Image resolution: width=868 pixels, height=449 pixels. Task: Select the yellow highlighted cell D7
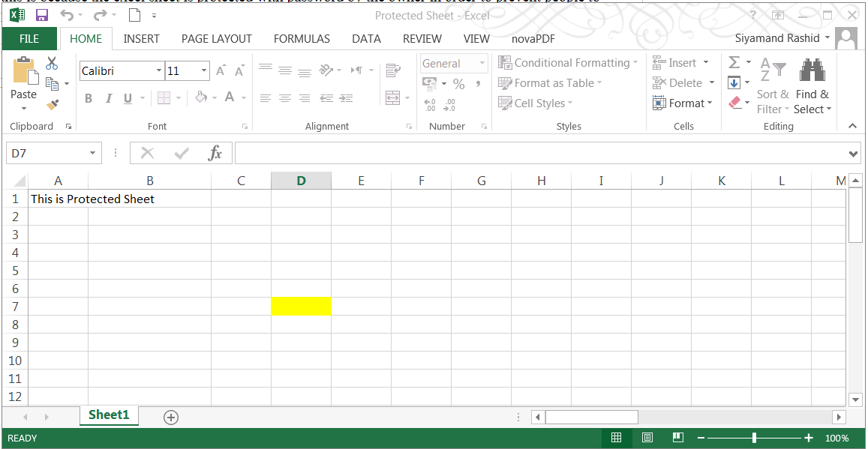point(301,307)
